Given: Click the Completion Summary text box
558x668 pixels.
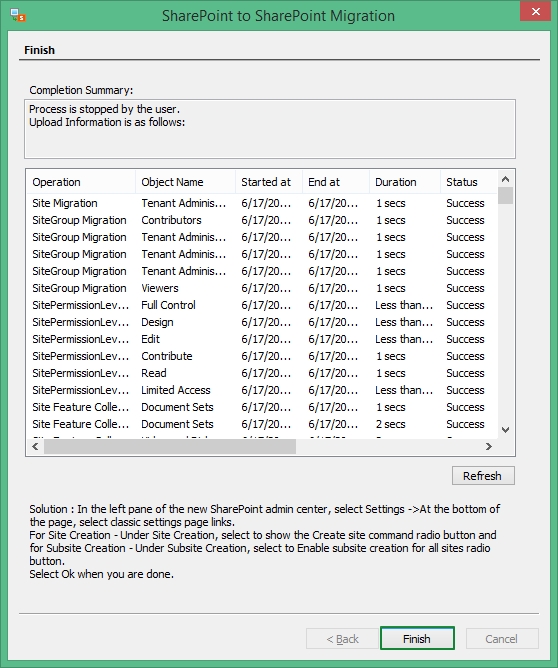Looking at the screenshot, I should (x=270, y=129).
